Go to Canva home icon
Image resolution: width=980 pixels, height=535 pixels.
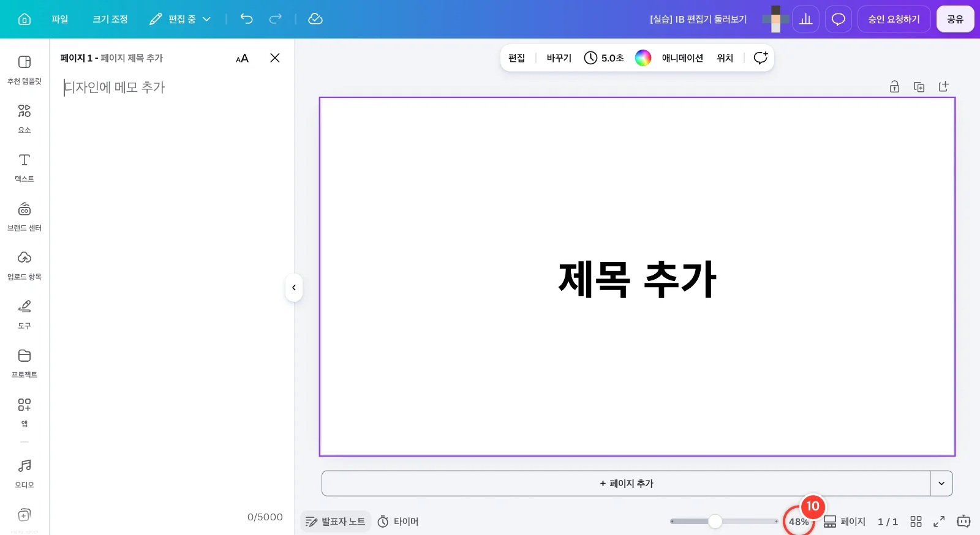24,19
